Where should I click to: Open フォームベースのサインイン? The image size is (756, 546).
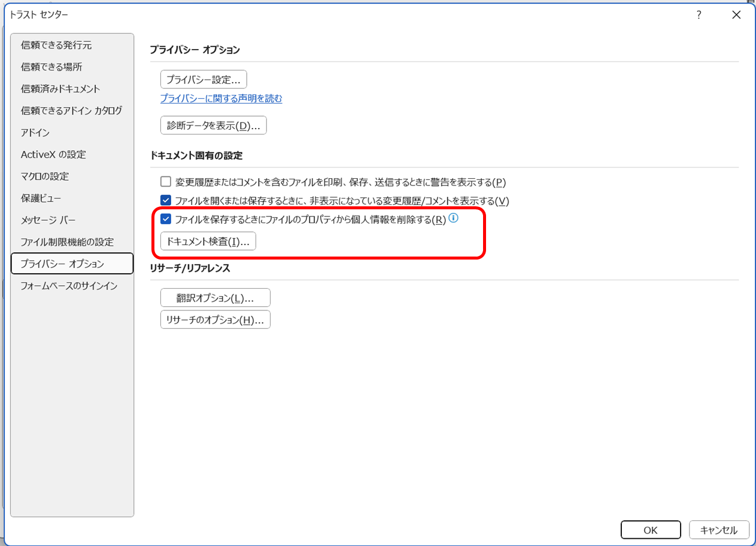click(72, 286)
